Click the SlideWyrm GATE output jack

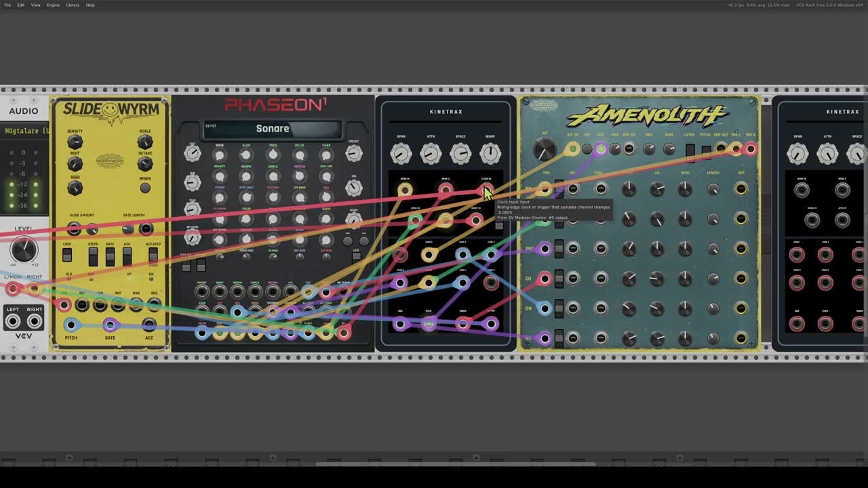click(110, 325)
